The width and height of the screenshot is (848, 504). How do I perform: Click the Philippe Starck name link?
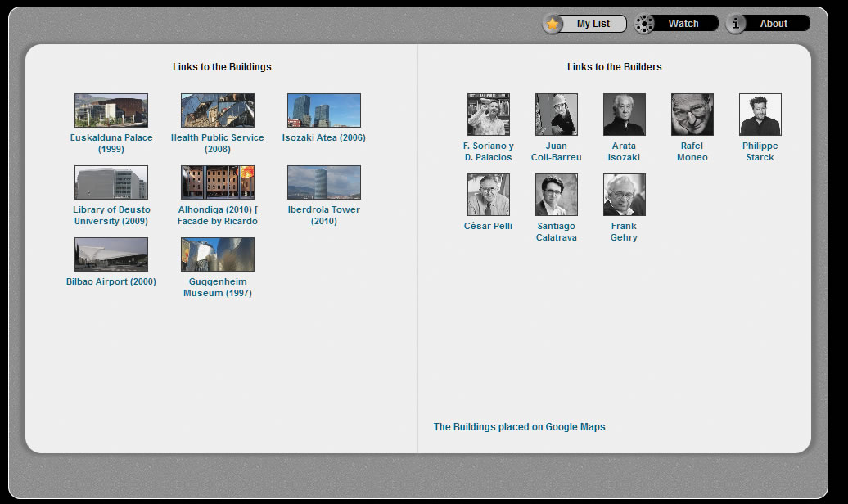point(760,151)
